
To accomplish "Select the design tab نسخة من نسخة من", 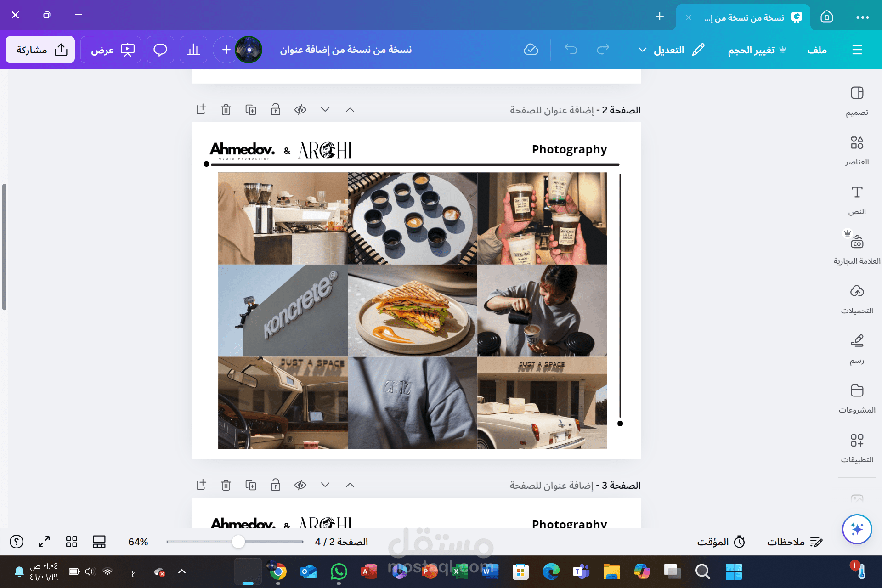I will click(744, 17).
